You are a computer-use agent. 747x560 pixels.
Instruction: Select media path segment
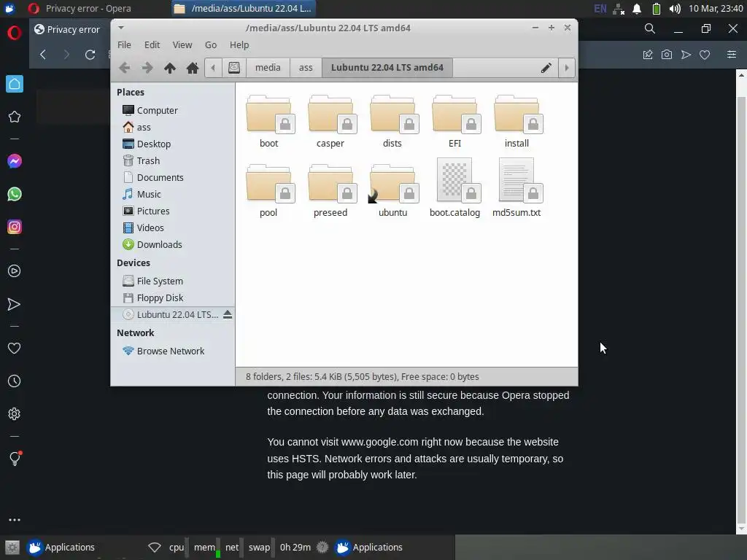(x=268, y=68)
